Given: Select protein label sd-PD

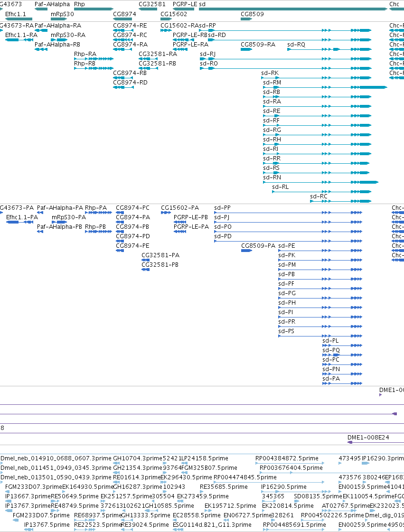Looking at the screenshot, I should [x=223, y=236].
